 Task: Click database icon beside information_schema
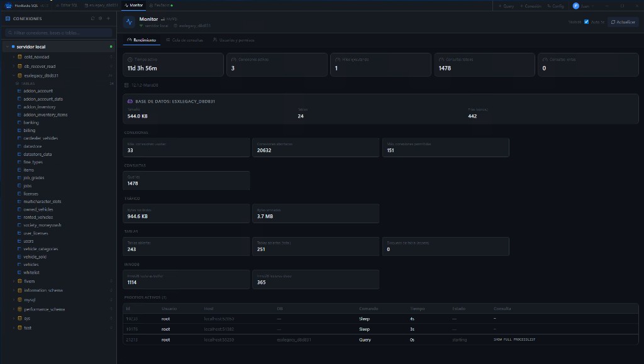click(x=19, y=290)
